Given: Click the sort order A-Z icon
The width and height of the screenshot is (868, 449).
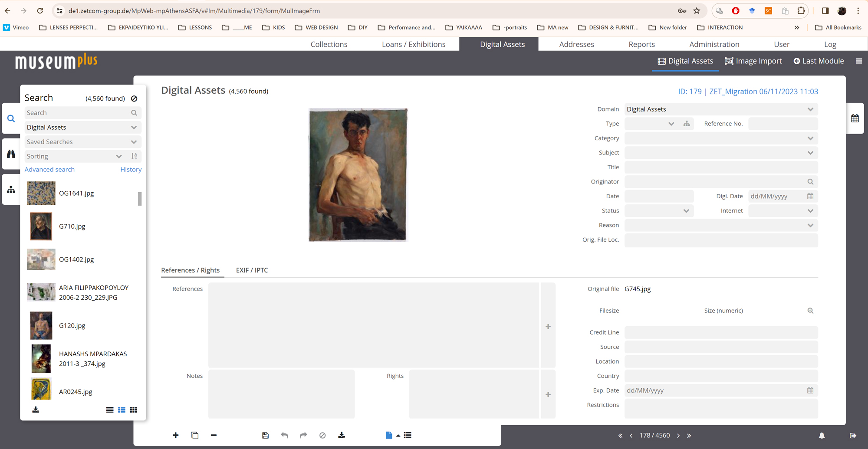Looking at the screenshot, I should pos(134,156).
